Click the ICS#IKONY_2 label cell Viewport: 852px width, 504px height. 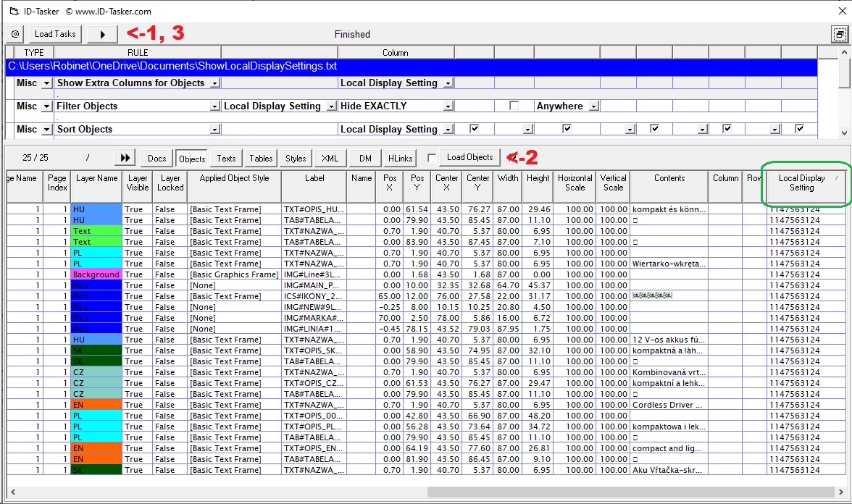[x=314, y=296]
